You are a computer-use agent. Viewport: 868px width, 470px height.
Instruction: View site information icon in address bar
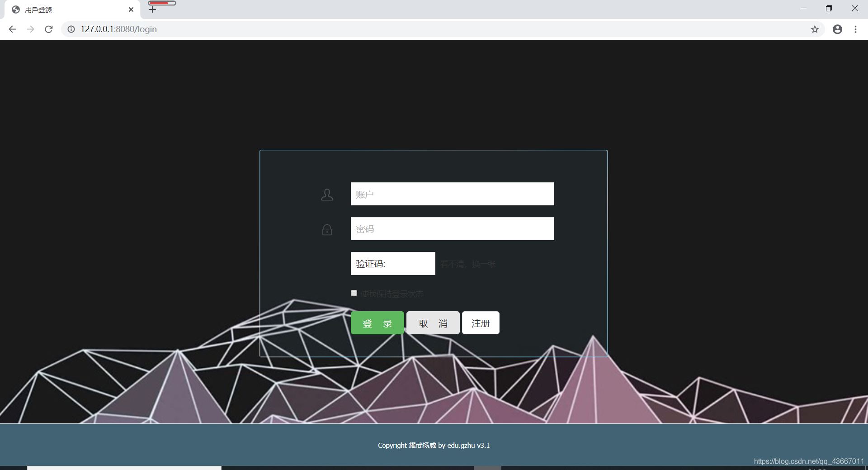pos(71,29)
